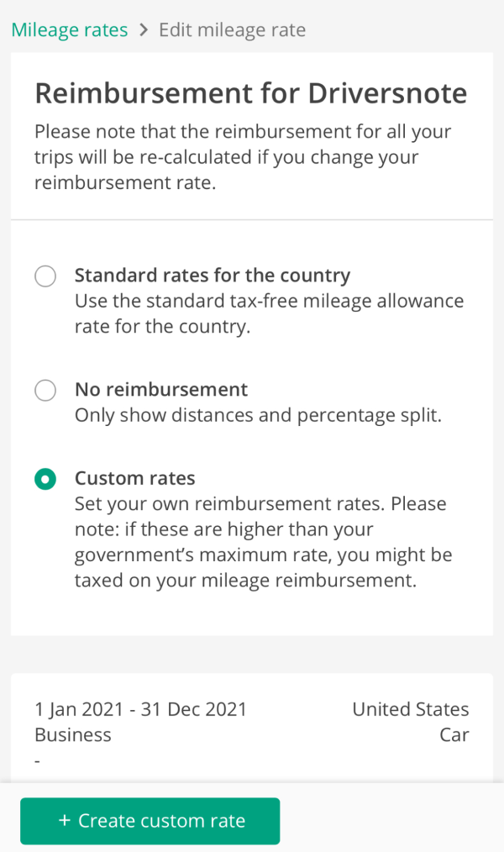Toggle selection via the No reimbursement label
The image size is (504, 852).
coord(160,389)
